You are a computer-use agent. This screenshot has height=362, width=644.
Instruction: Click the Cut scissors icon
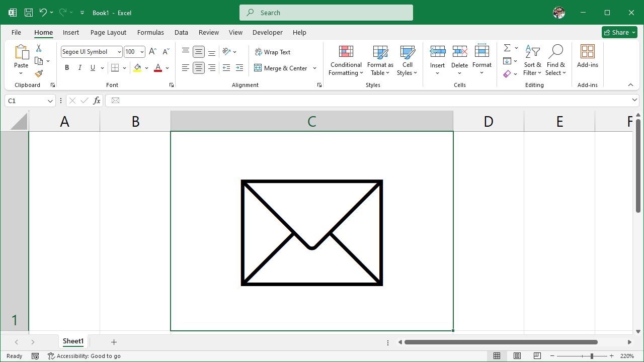pos(39,48)
